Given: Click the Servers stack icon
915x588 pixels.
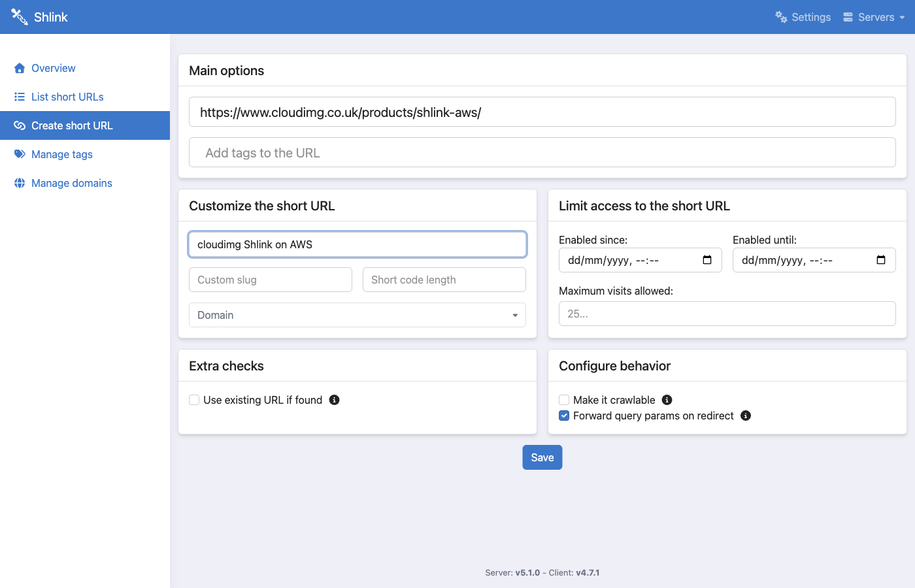Looking at the screenshot, I should 848,17.
